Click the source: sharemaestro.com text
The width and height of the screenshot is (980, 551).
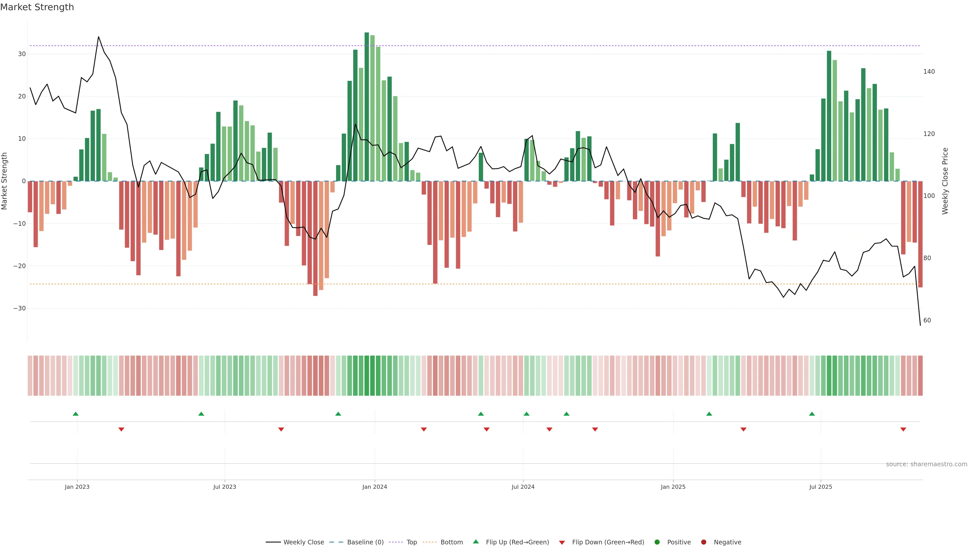tap(926, 464)
